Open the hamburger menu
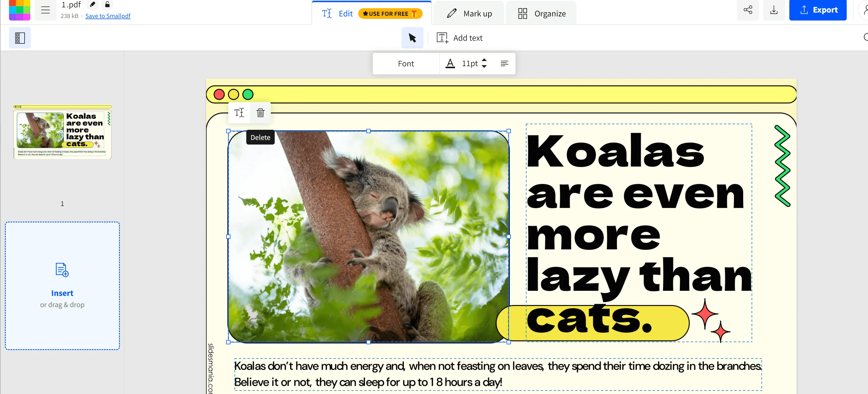Screen dimensions: 868x394 pos(45,10)
